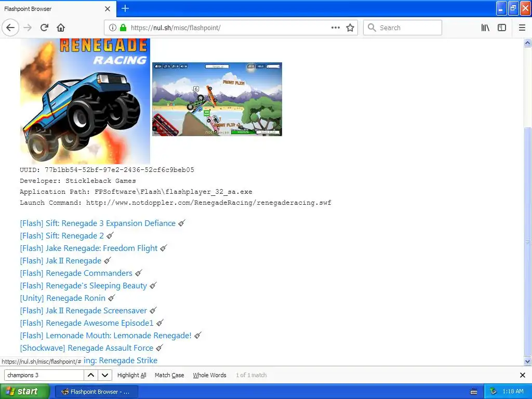The height and width of the screenshot is (399, 532).
Task: Show site information icon in address bar
Action: click(113, 28)
